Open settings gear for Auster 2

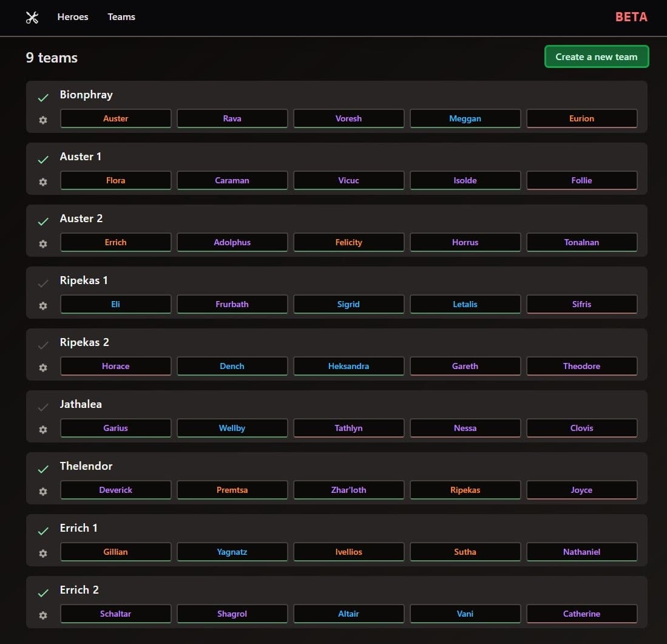42,244
